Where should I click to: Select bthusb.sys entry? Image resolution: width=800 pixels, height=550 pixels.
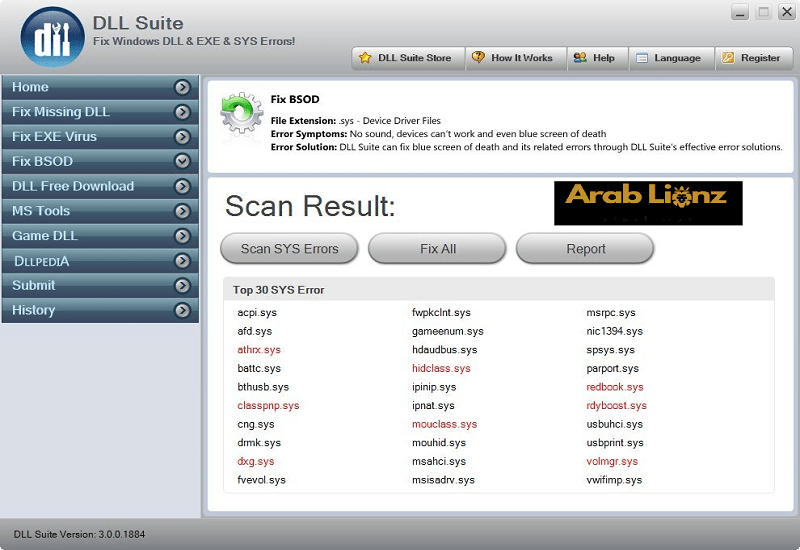tap(263, 387)
